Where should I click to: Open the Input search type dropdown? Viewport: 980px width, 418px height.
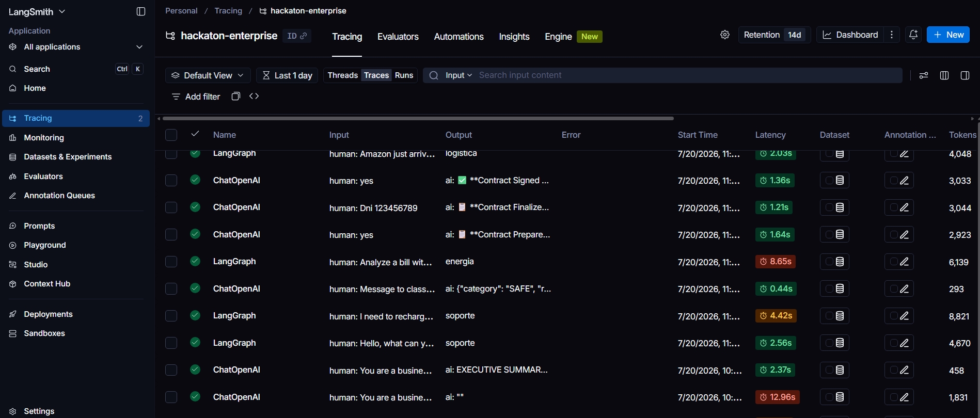(459, 75)
